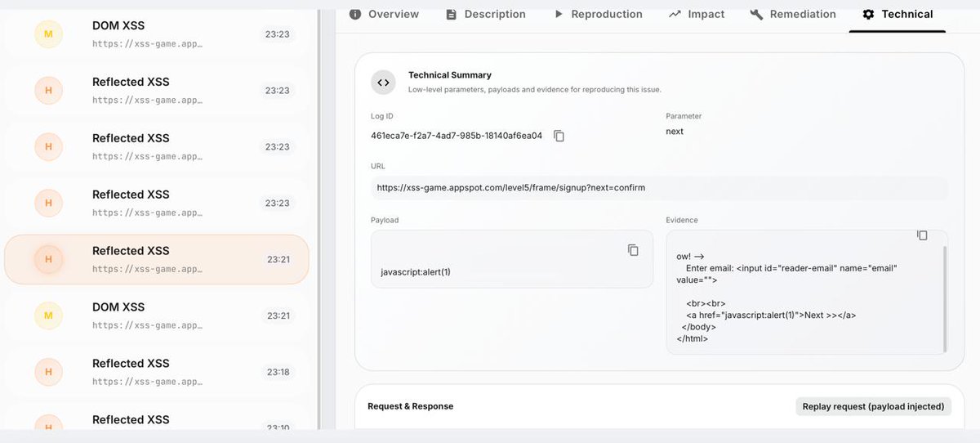The image size is (980, 443).
Task: Open the Reflected XSS finding at 23:18
Action: [158, 372]
